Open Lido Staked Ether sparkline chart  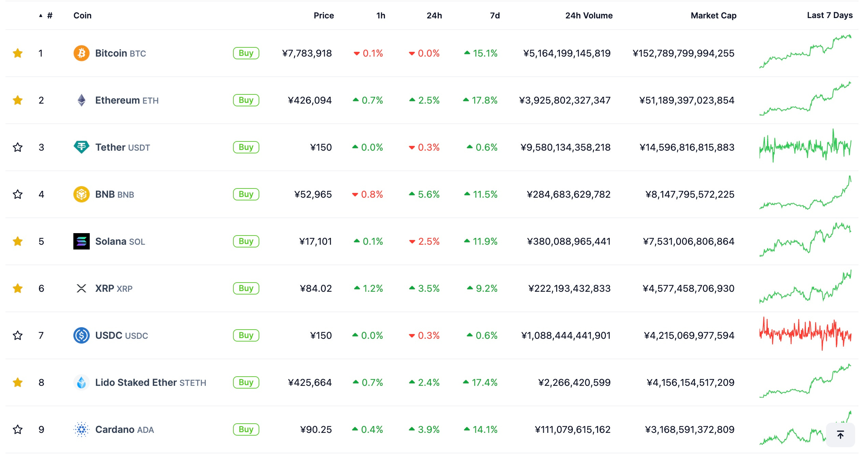805,381
